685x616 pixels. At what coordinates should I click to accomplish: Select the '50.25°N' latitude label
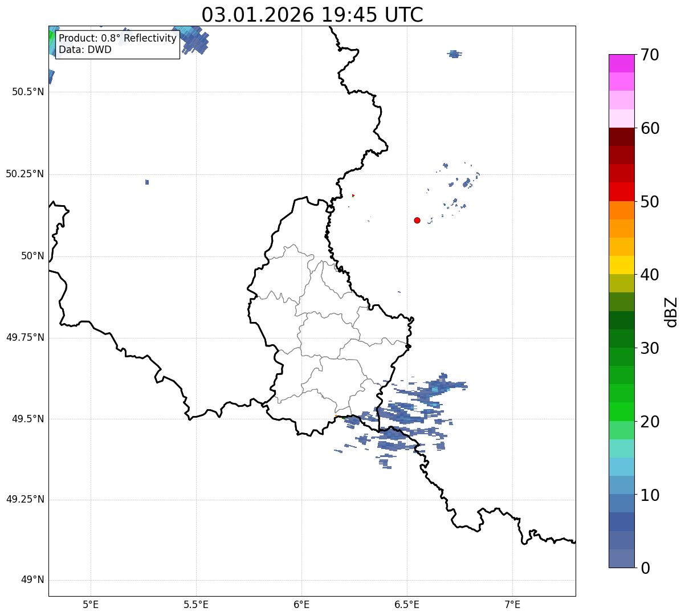coord(25,174)
